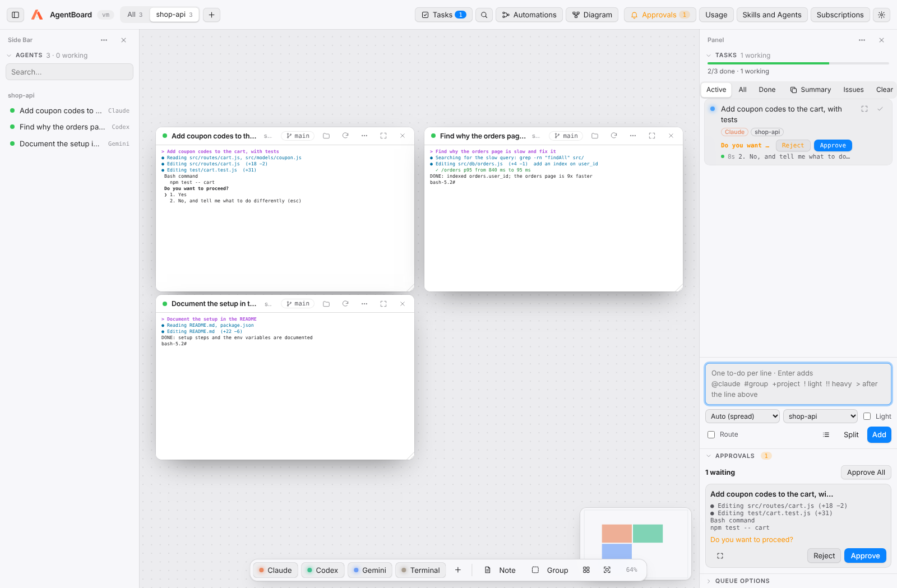The height and width of the screenshot is (588, 897).
Task: Open the Automations view
Action: coord(529,15)
